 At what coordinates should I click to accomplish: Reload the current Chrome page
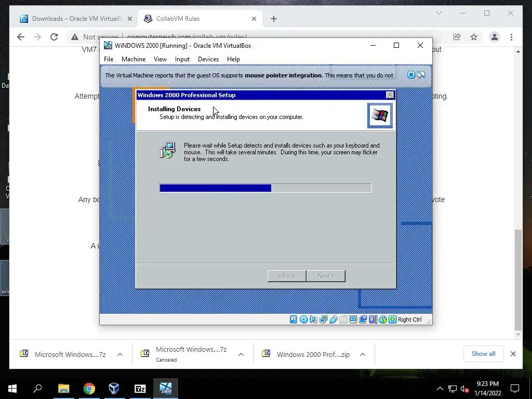[x=54, y=37]
